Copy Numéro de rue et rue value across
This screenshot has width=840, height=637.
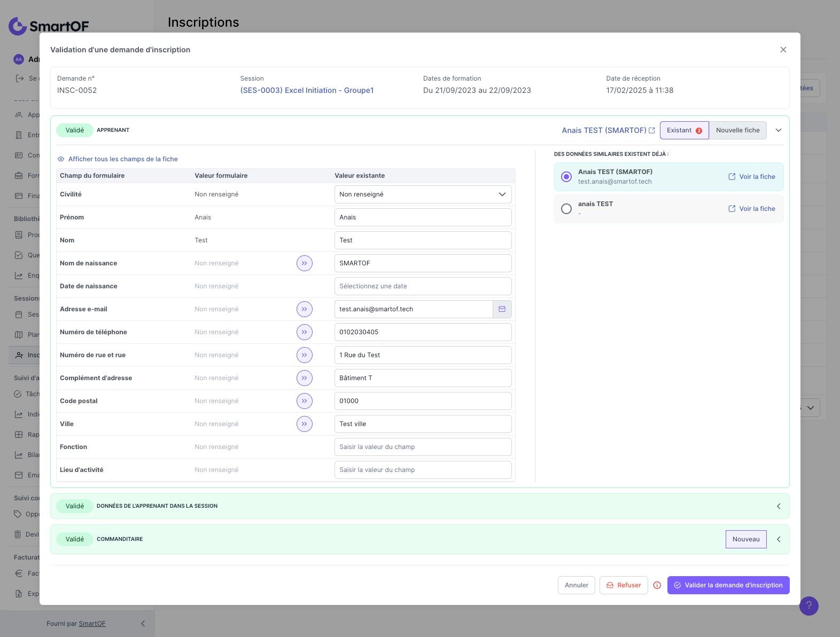click(305, 355)
